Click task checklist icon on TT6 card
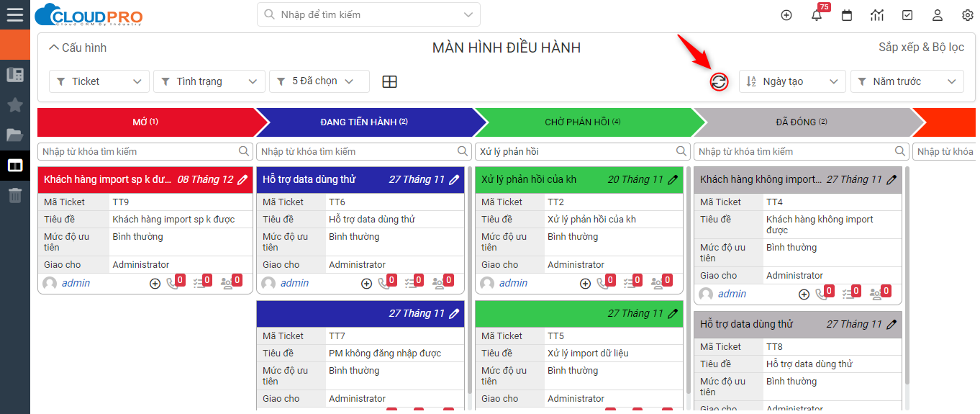This screenshot has width=980, height=414. tap(411, 284)
